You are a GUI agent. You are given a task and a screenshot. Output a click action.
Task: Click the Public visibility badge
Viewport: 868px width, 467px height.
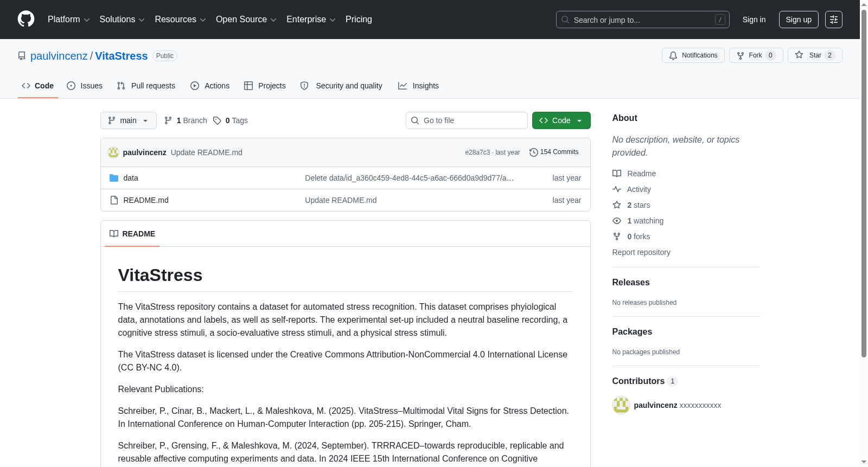point(165,56)
